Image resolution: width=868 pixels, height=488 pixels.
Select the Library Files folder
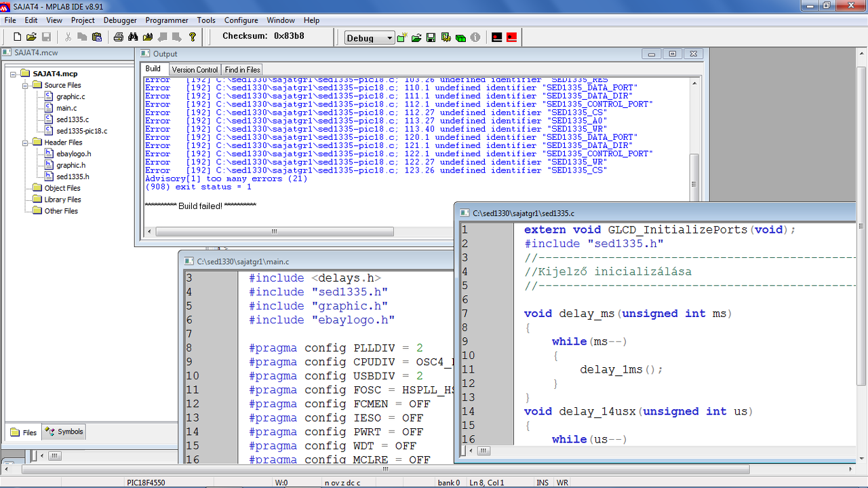(x=62, y=200)
